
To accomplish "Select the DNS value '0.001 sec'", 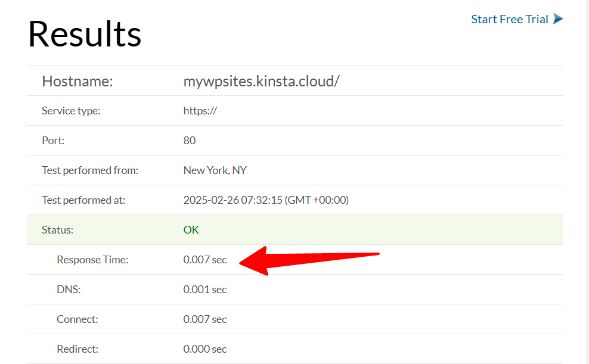I will 205,290.
